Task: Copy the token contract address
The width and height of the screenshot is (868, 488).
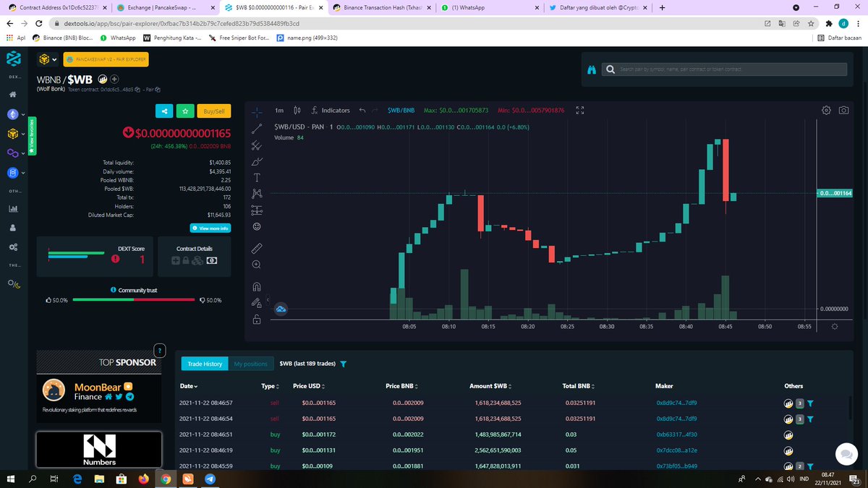Action: [137, 90]
